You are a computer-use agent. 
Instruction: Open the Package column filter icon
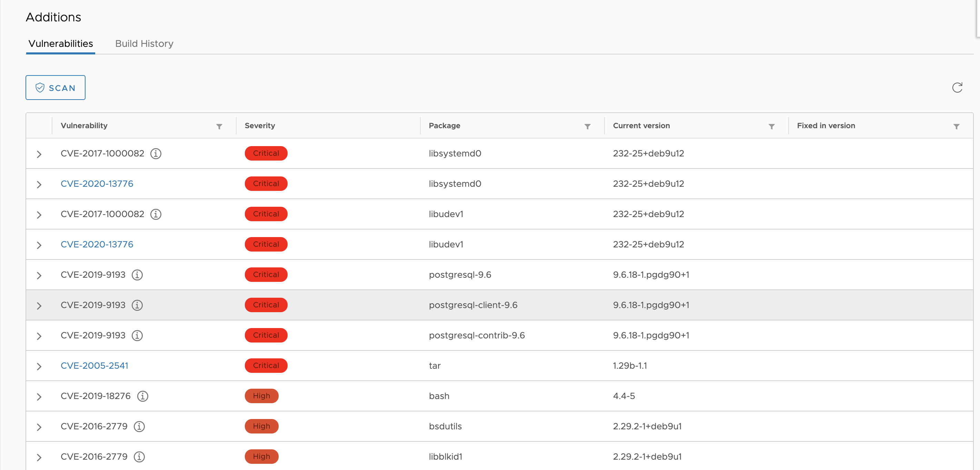pyautogui.click(x=588, y=126)
